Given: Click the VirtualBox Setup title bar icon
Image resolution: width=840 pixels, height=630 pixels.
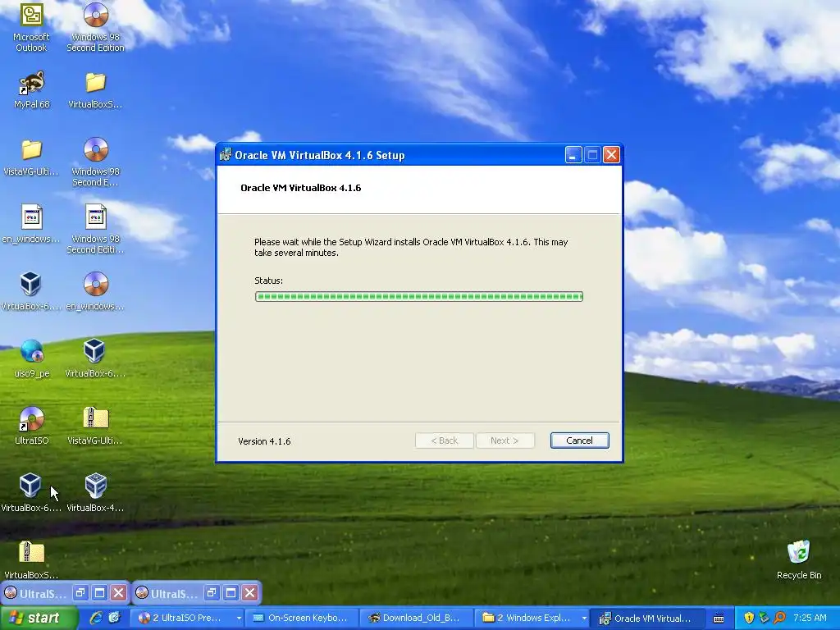Looking at the screenshot, I should tap(225, 155).
